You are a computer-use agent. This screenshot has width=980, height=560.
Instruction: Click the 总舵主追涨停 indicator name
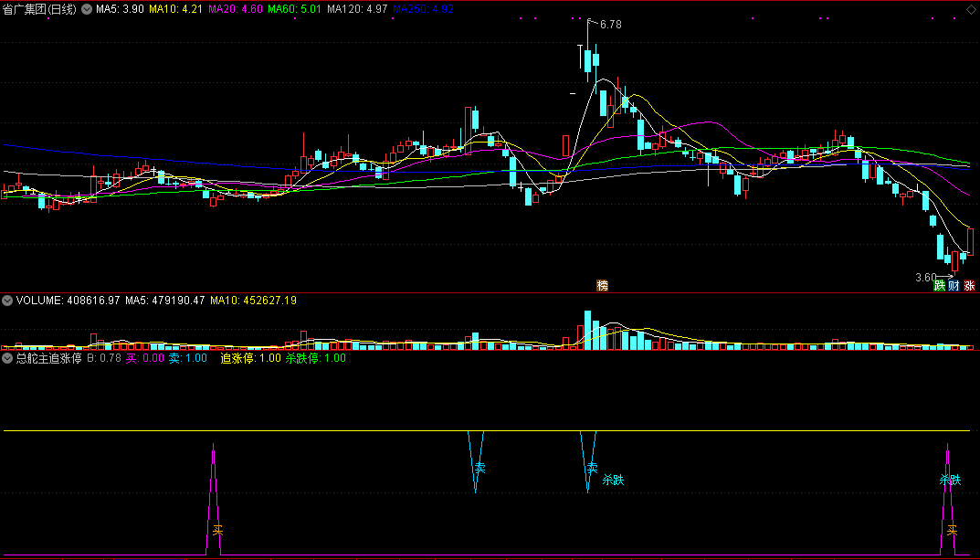49,359
